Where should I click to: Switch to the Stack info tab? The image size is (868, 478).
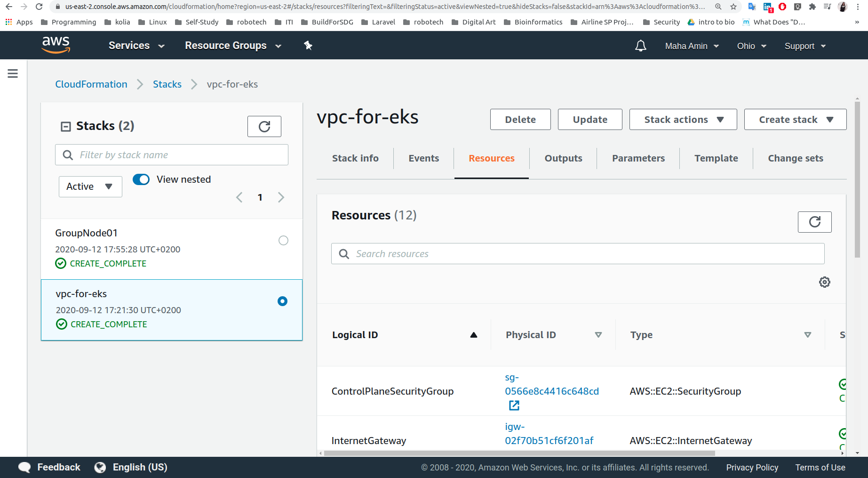355,158
